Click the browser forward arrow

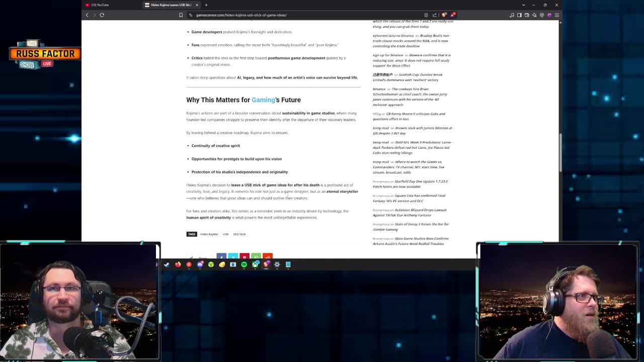pos(94,15)
